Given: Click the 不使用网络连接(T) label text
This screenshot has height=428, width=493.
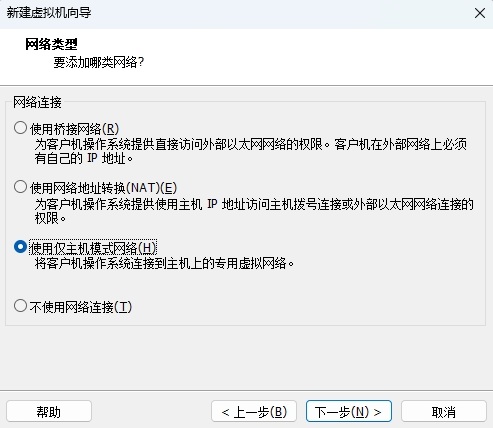Looking at the screenshot, I should (x=81, y=307).
